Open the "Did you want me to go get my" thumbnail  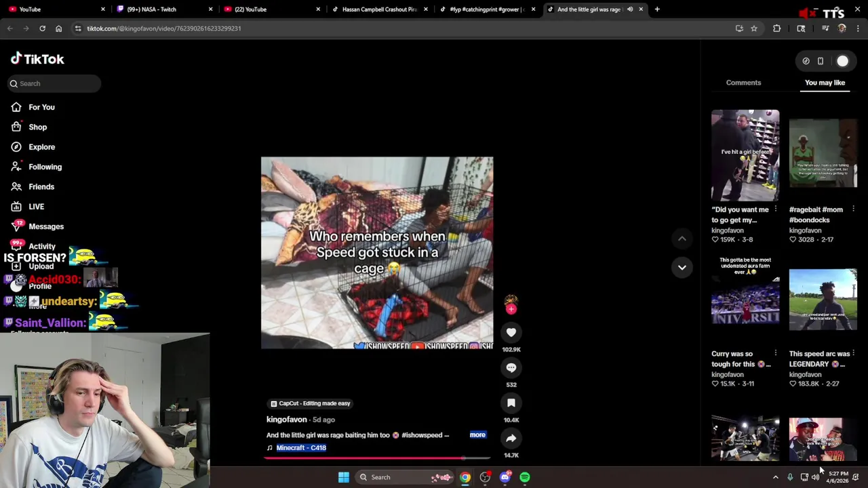745,155
